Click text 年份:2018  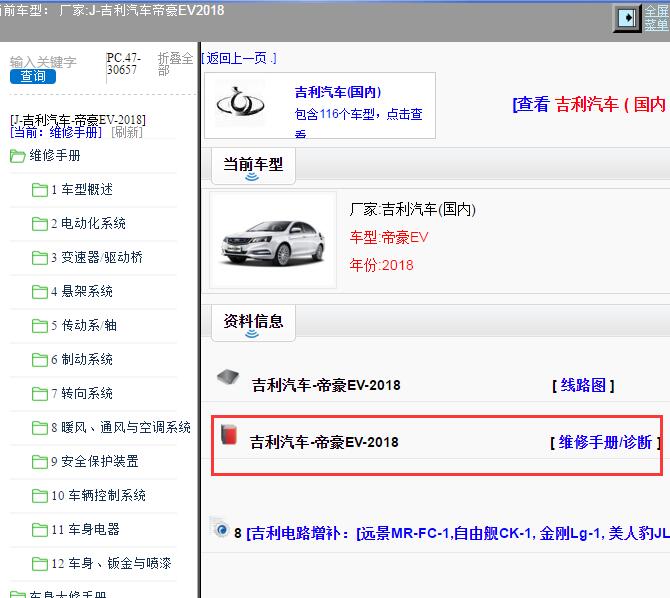pos(382,265)
